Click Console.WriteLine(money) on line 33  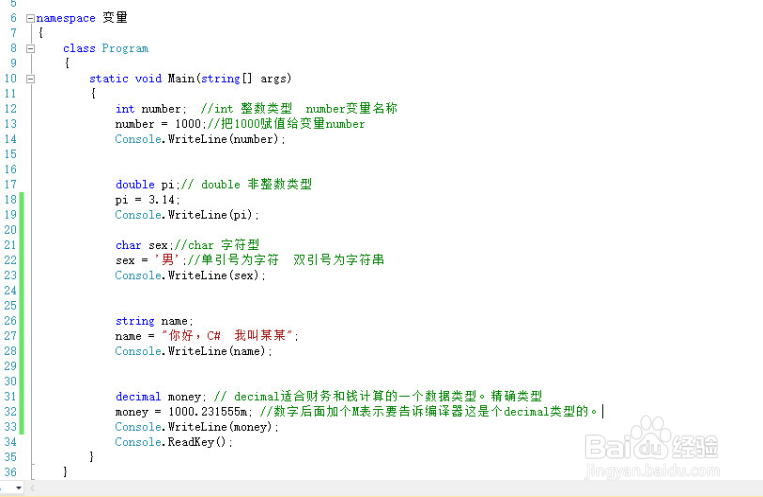[197, 427]
